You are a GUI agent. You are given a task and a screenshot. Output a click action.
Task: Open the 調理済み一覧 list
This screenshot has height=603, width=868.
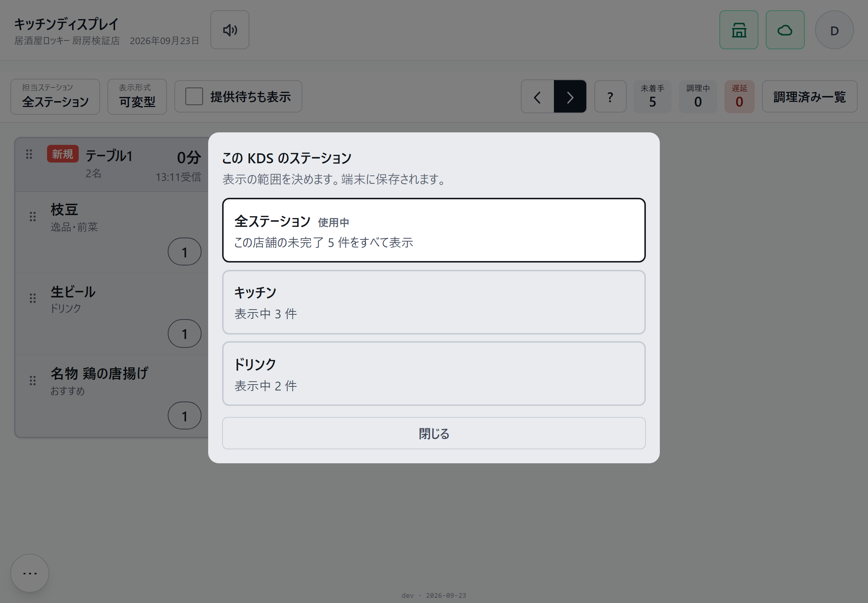[x=810, y=97]
